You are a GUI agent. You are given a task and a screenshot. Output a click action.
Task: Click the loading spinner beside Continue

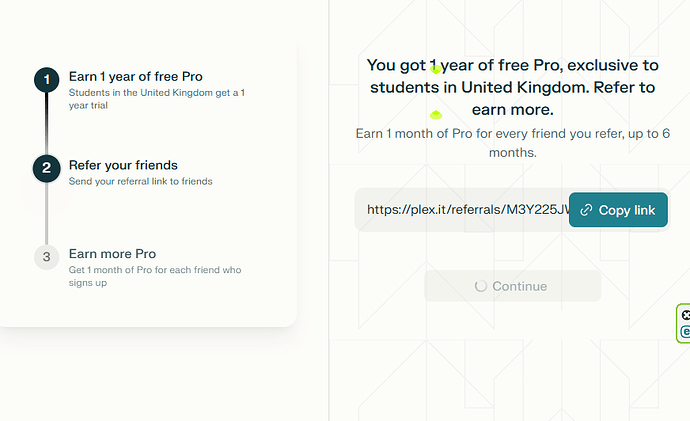coord(481,286)
